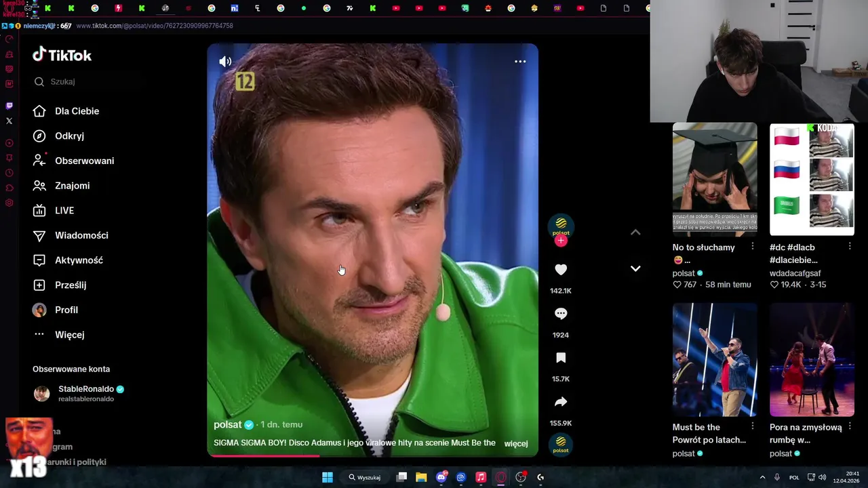
Task: Open Logitech G HUB from the taskbar
Action: [540, 477]
